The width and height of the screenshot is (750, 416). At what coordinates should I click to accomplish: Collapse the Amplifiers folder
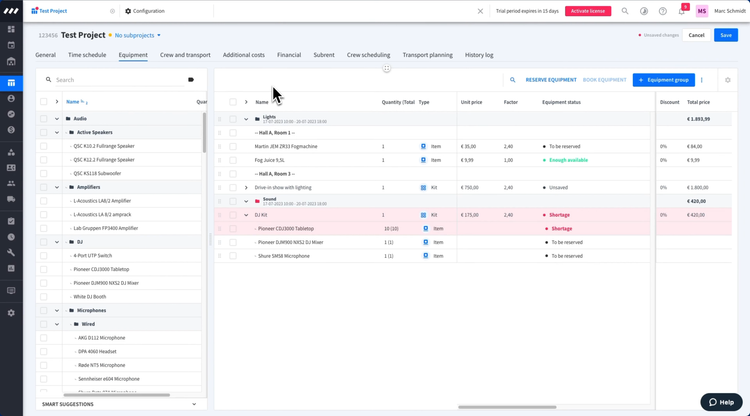tap(57, 187)
